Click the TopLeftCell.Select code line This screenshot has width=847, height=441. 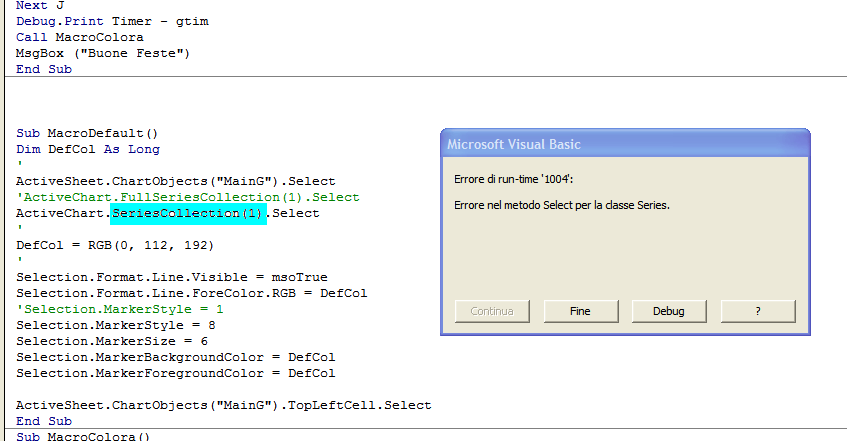point(224,405)
